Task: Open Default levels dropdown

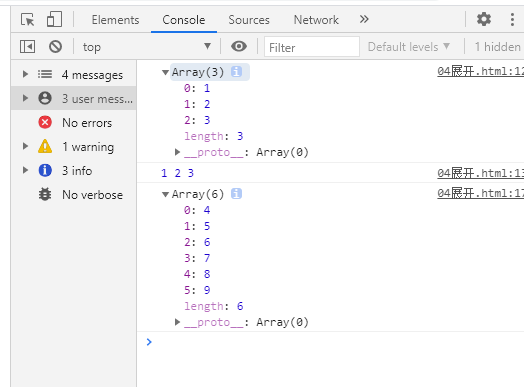Action: (409, 47)
